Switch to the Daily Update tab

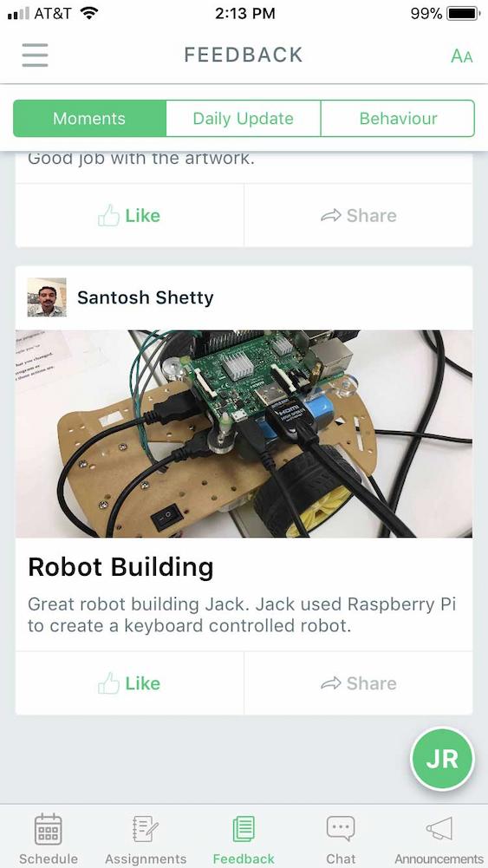(x=244, y=119)
